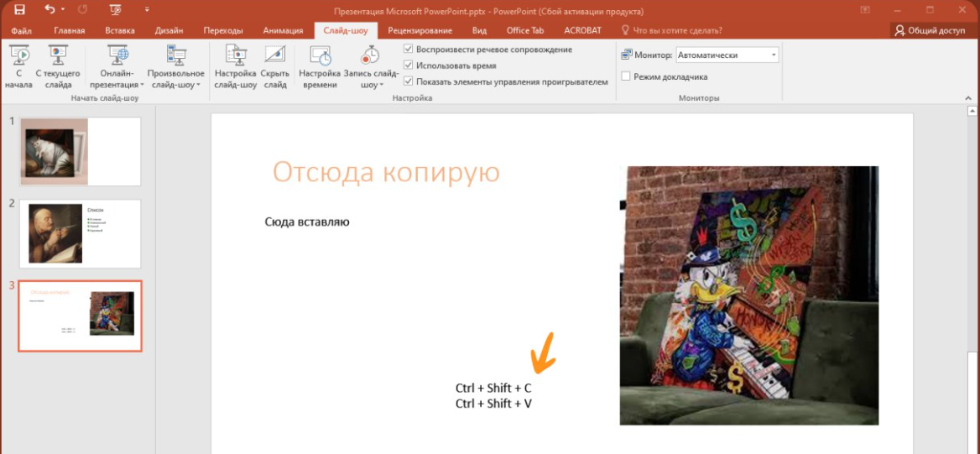This screenshot has height=454, width=980.
Task: Click the vertical scrollbar up arrow
Action: point(972,112)
